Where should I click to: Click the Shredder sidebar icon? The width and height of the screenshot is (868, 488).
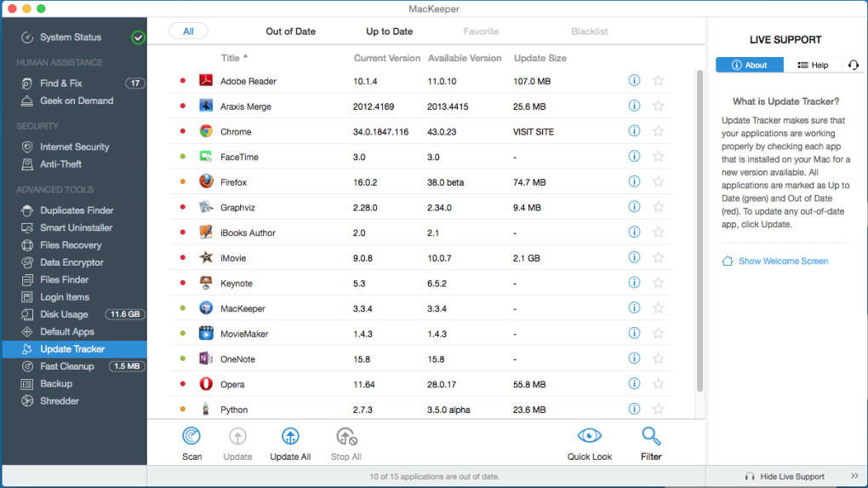point(27,401)
